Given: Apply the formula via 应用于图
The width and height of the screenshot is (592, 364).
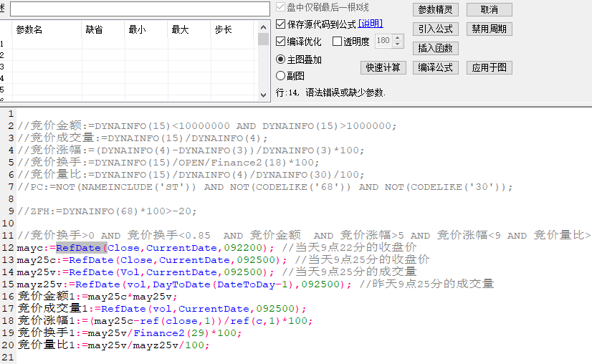Looking at the screenshot, I should (490, 67).
